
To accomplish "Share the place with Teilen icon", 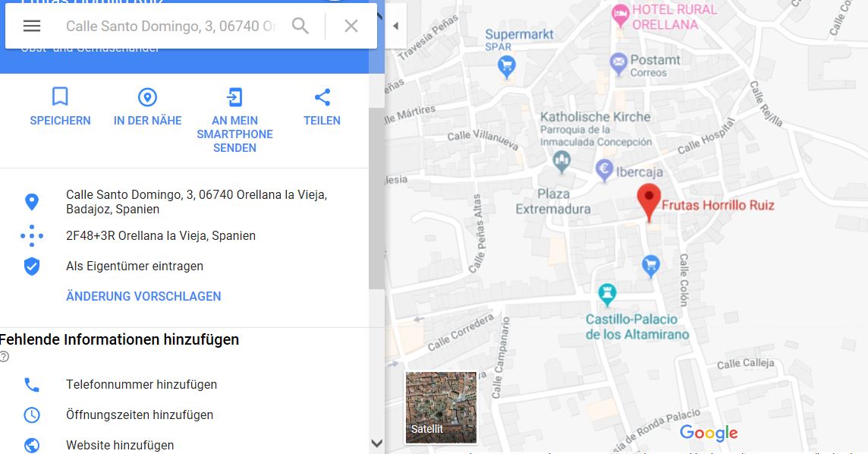I will click(x=322, y=106).
